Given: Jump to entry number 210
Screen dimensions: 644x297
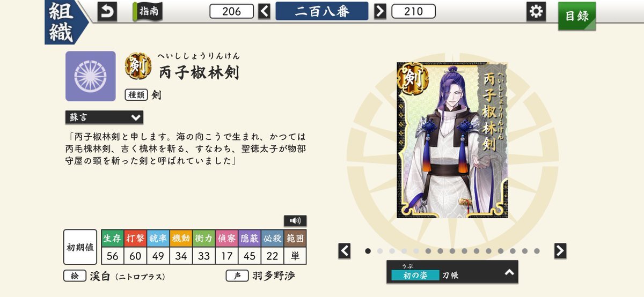Looking at the screenshot, I should tap(414, 11).
